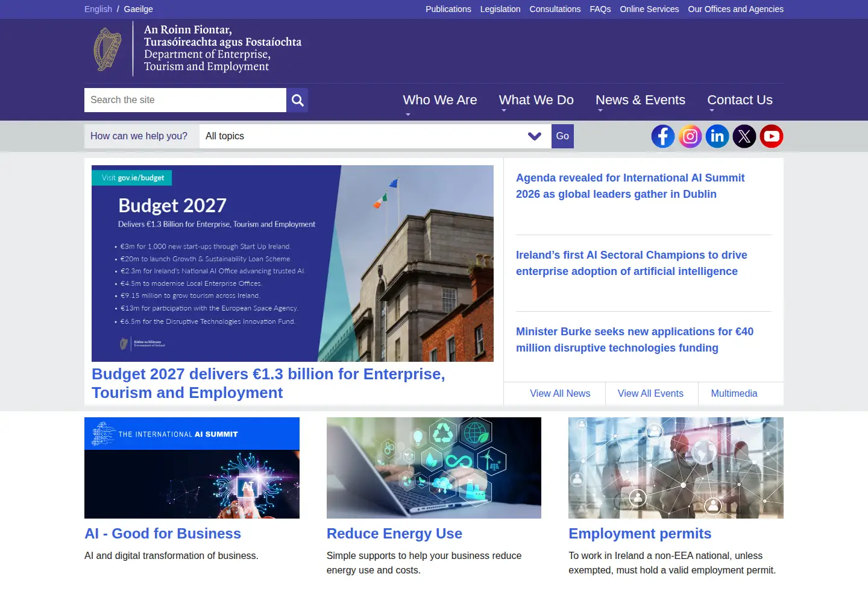868x603 pixels.
Task: Focus the Search the site field
Action: click(x=185, y=100)
